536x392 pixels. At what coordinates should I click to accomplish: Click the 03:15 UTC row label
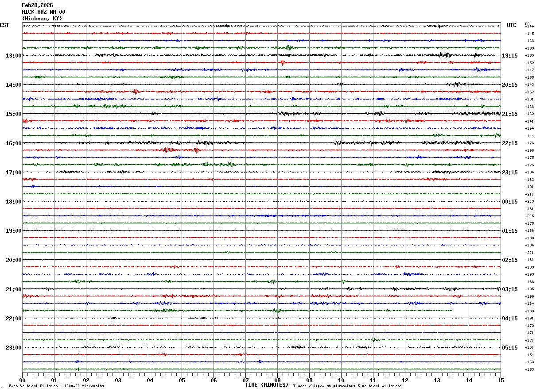click(x=510, y=289)
